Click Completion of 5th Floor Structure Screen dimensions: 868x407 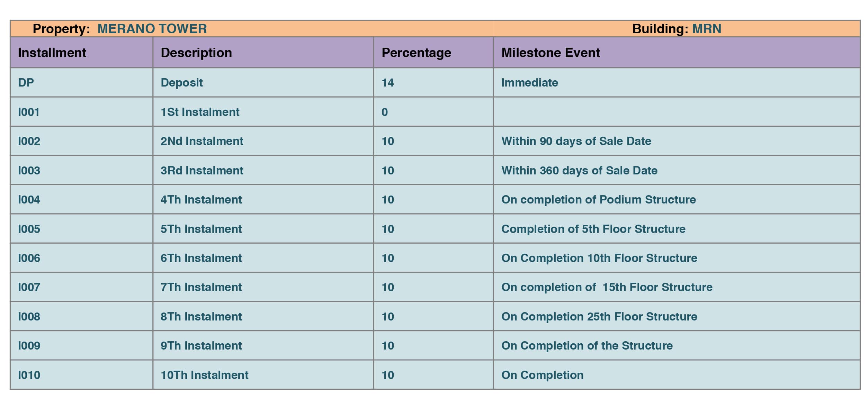[593, 229]
